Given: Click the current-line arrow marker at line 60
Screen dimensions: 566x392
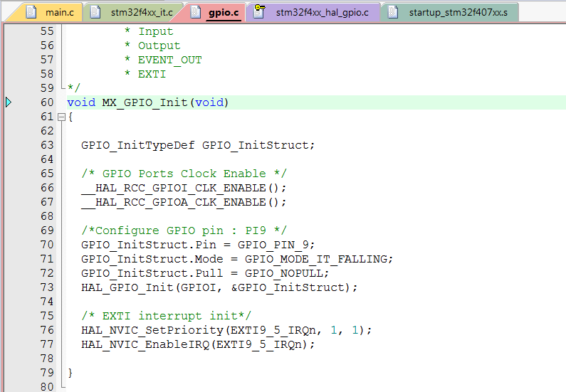Looking at the screenshot, I should 9,102.
